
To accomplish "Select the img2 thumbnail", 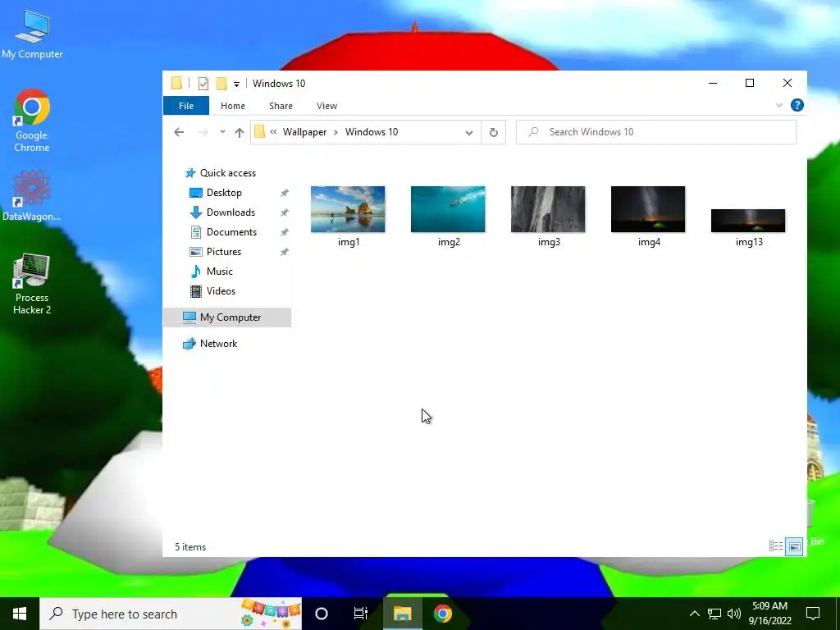I will 448,209.
